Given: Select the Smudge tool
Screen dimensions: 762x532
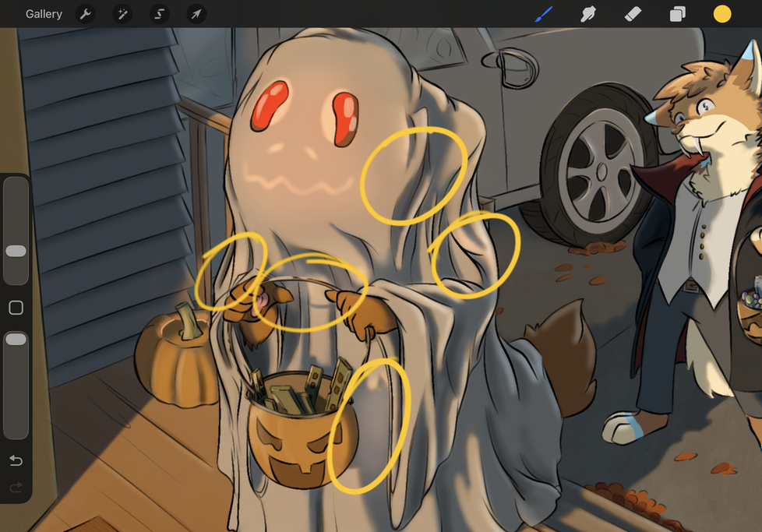Looking at the screenshot, I should tap(588, 14).
